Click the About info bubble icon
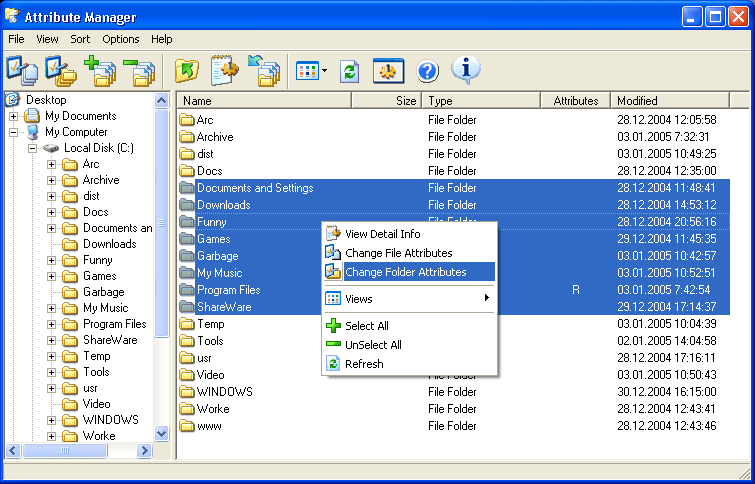This screenshot has width=755, height=484. click(466, 70)
